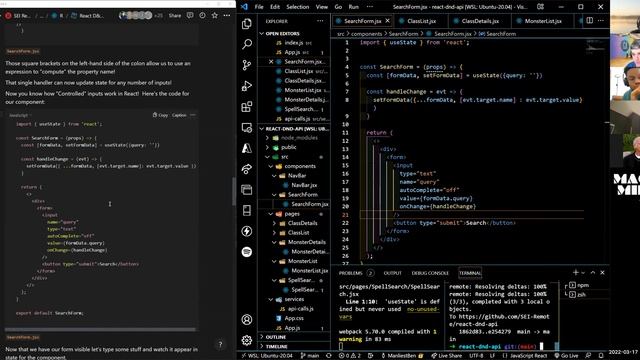Open NavBar.jsx in the file tree

coord(304,185)
